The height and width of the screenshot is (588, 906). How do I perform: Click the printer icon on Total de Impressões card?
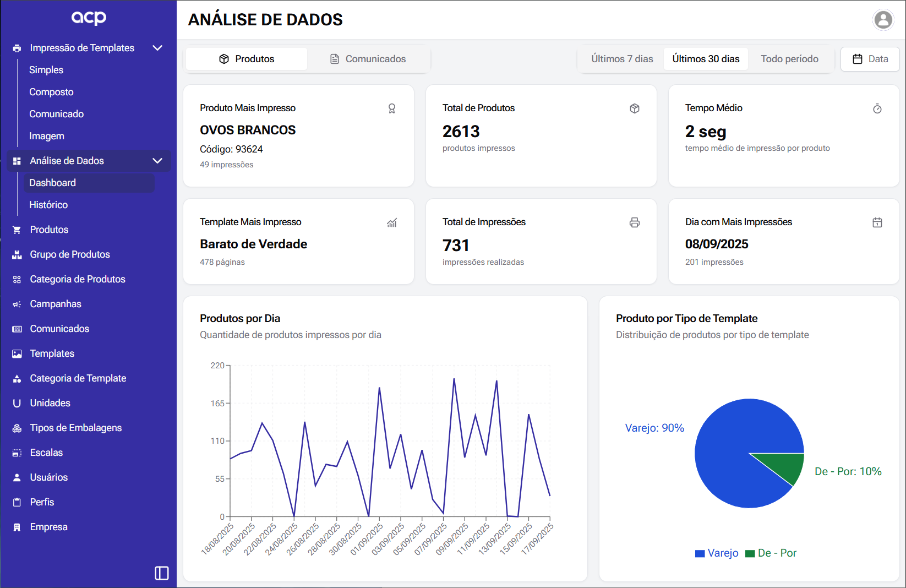(635, 222)
